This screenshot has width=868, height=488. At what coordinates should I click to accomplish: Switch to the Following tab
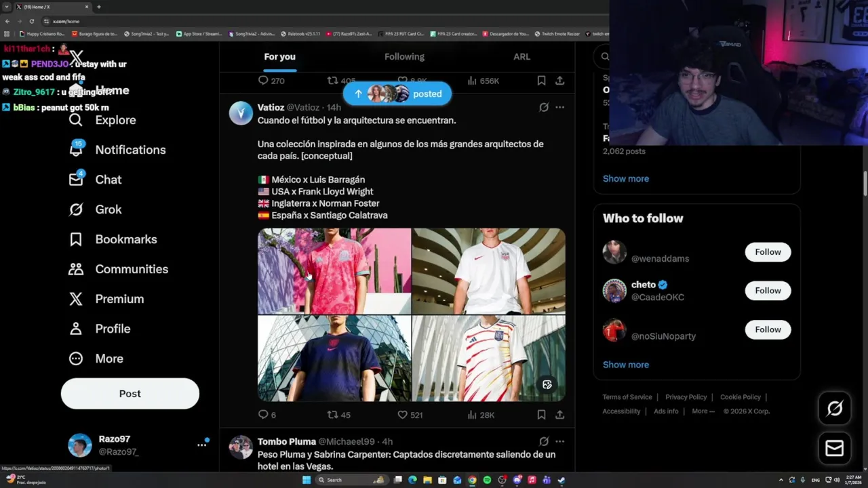[x=404, y=57]
